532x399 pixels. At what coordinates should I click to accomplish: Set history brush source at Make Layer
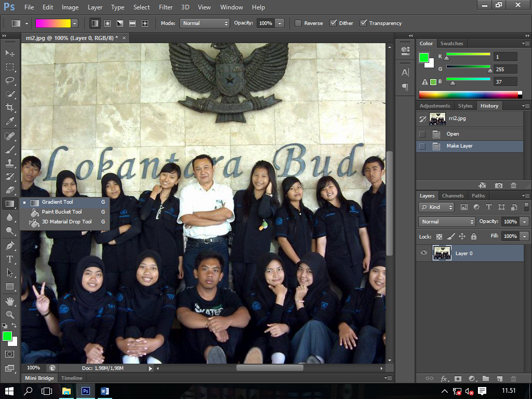pos(422,146)
